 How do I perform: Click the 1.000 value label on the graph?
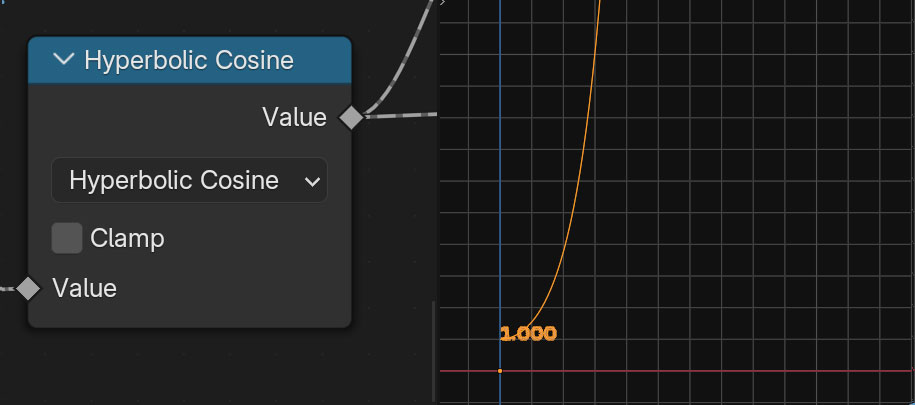(528, 334)
